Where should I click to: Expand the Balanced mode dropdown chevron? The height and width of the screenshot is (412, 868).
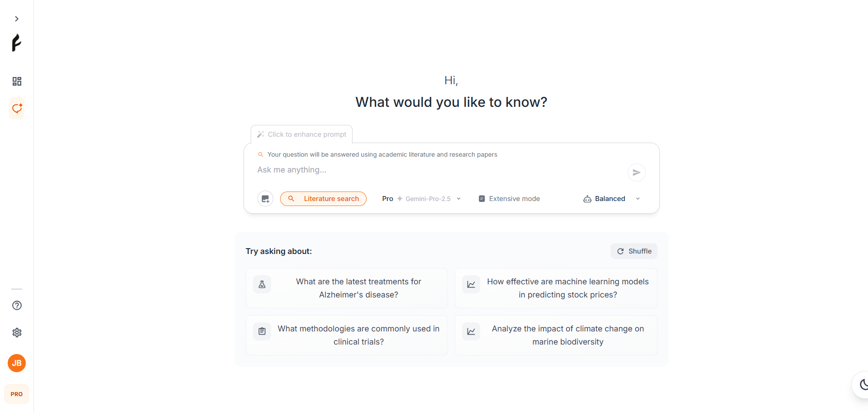(x=638, y=198)
